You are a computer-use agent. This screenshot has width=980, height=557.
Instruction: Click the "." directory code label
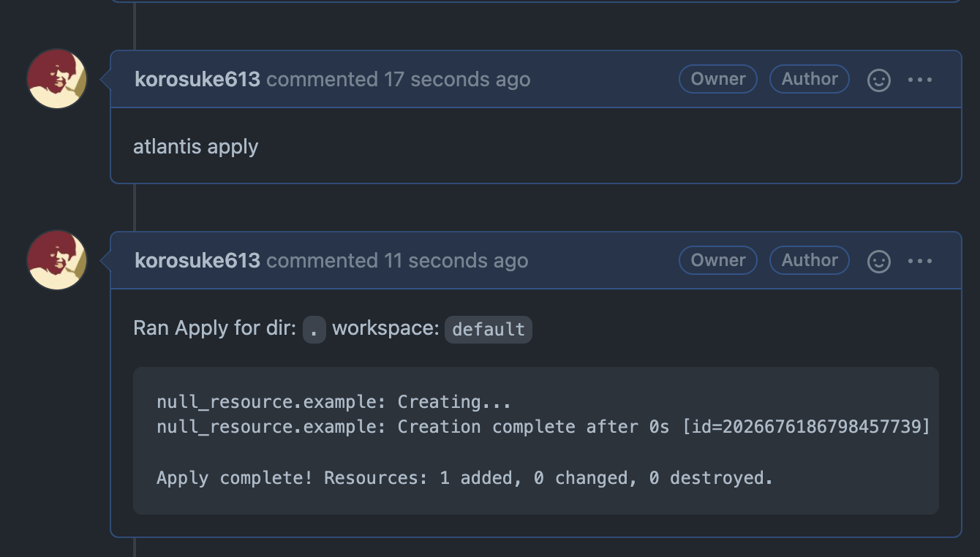point(314,329)
